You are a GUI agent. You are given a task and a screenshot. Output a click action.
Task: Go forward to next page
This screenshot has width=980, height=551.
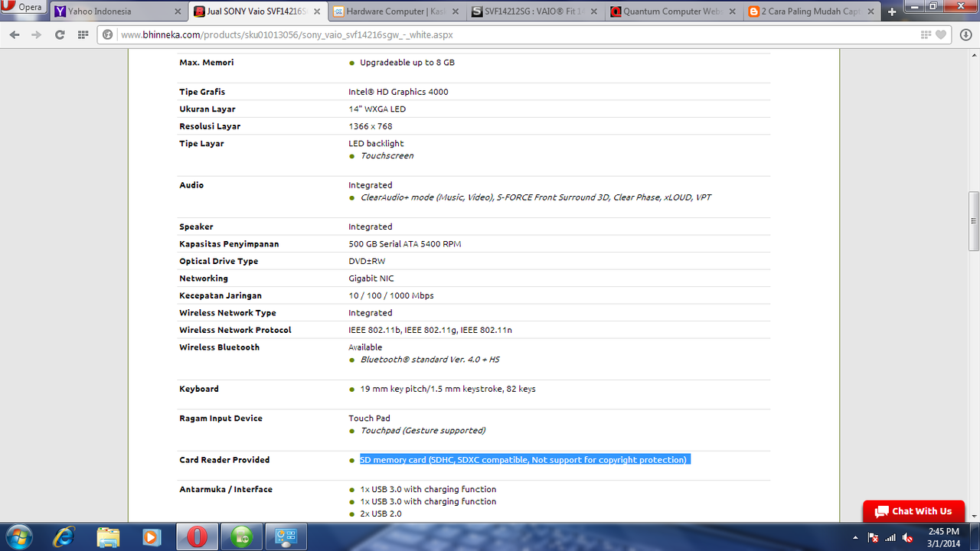tap(36, 35)
